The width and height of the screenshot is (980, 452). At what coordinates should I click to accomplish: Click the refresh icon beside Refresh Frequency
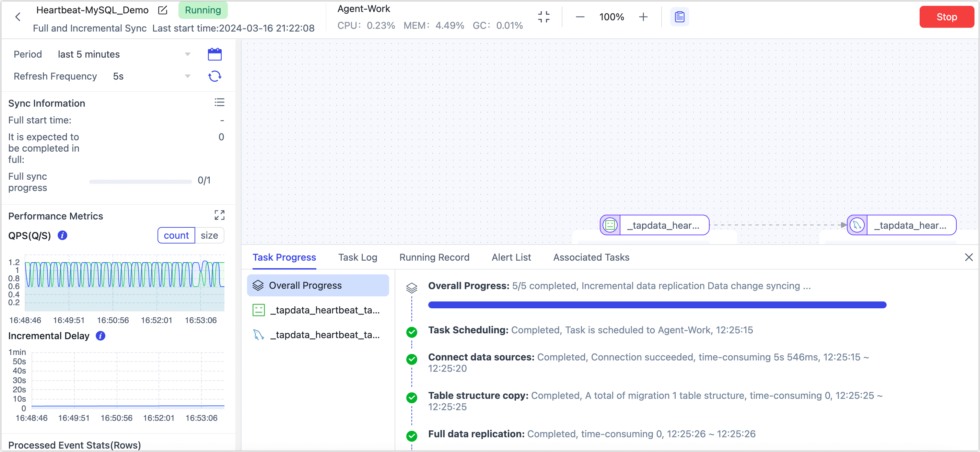(214, 76)
